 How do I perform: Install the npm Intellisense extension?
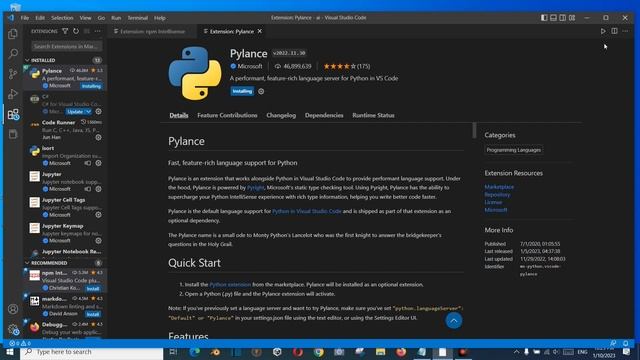click(x=93, y=289)
